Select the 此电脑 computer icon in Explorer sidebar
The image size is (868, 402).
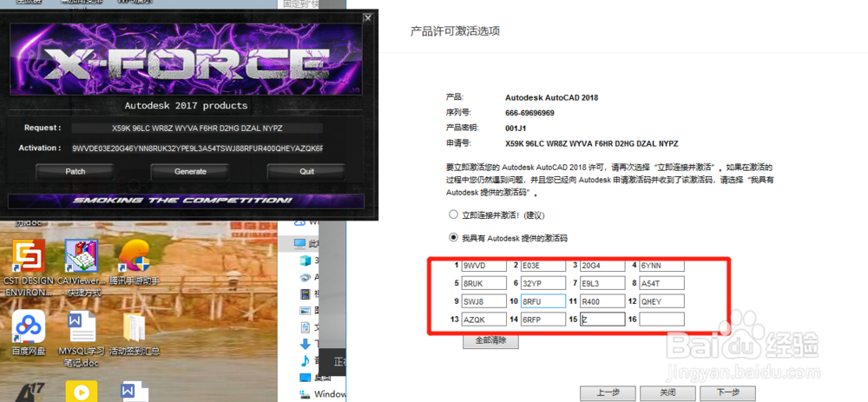pos(299,244)
